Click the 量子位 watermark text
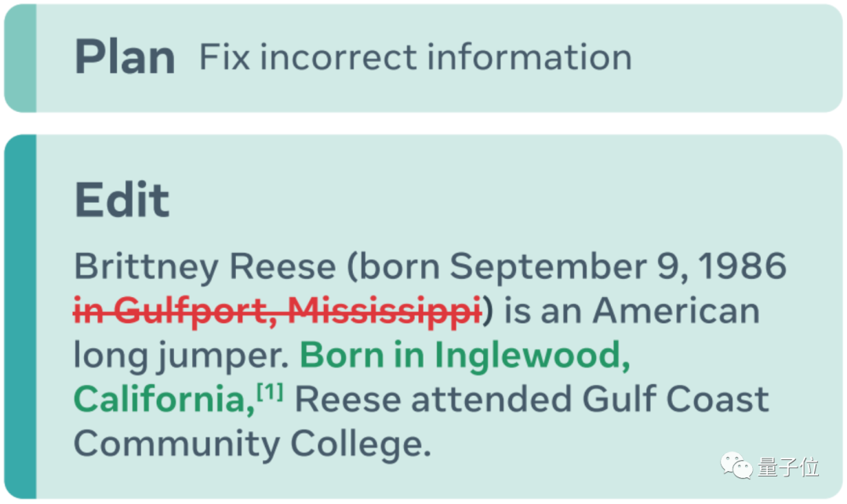 pyautogui.click(x=788, y=468)
